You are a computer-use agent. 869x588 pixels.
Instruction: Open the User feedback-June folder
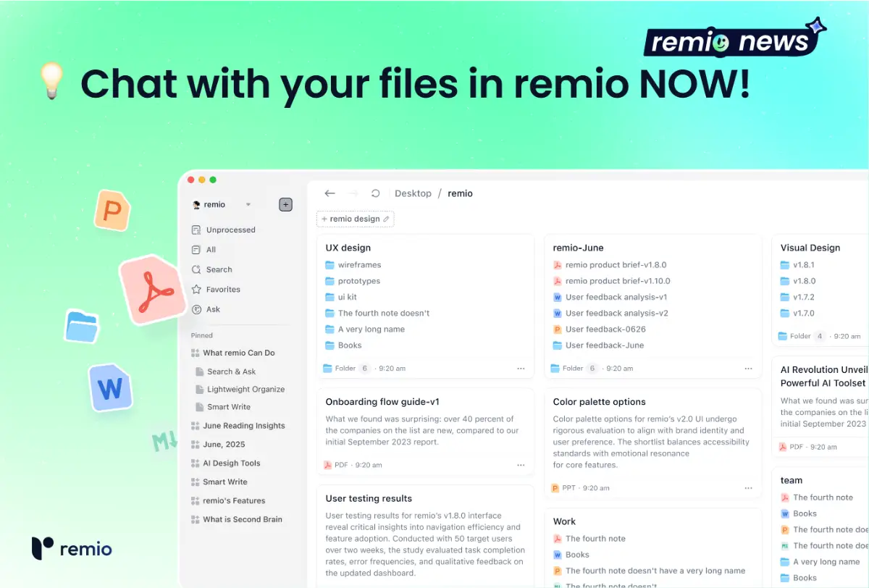(x=605, y=345)
